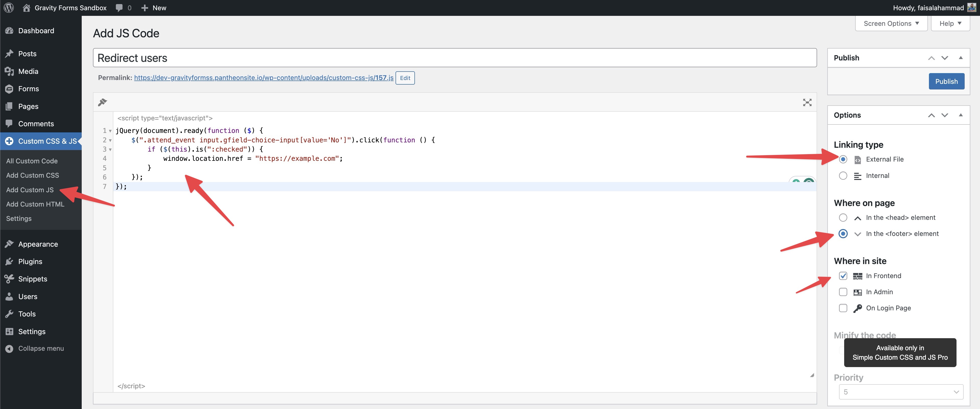The width and height of the screenshot is (980, 409).
Task: Open the Screen Options dropdown
Action: click(x=891, y=23)
